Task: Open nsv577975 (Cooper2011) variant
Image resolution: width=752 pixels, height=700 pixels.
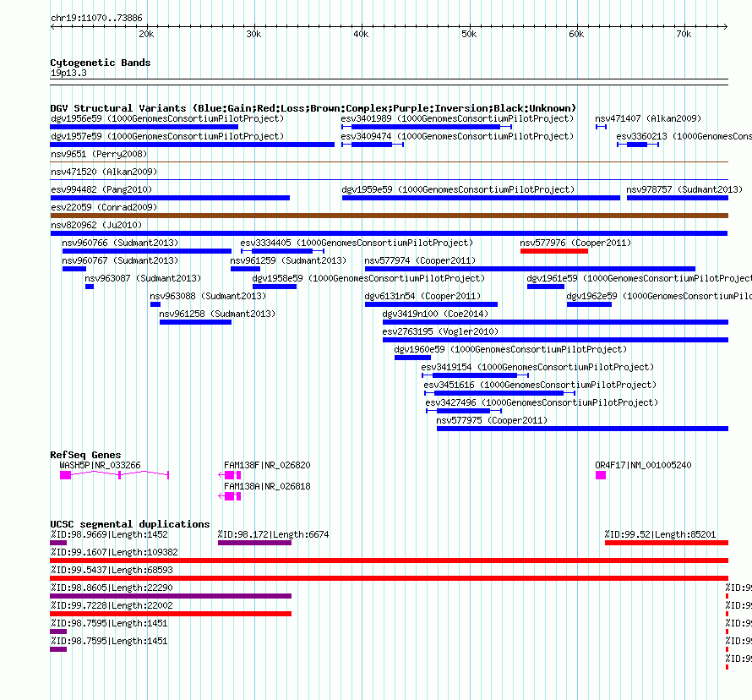Action: click(x=582, y=429)
